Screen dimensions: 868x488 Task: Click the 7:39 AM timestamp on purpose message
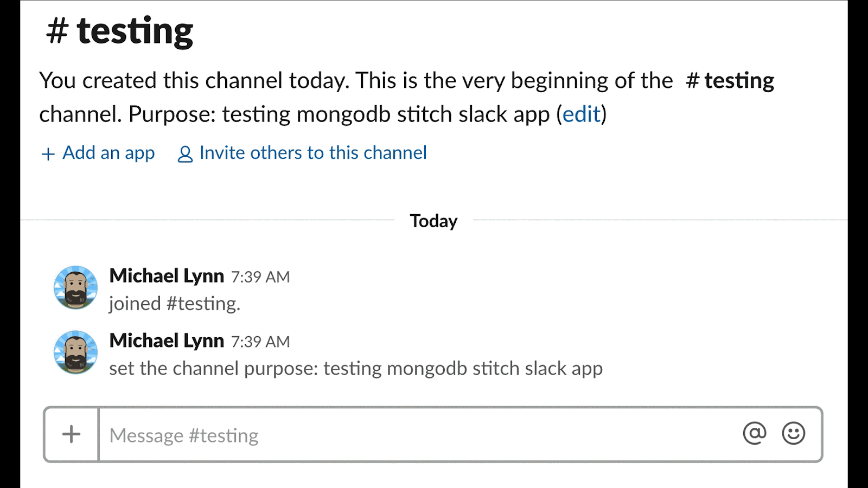tap(260, 342)
